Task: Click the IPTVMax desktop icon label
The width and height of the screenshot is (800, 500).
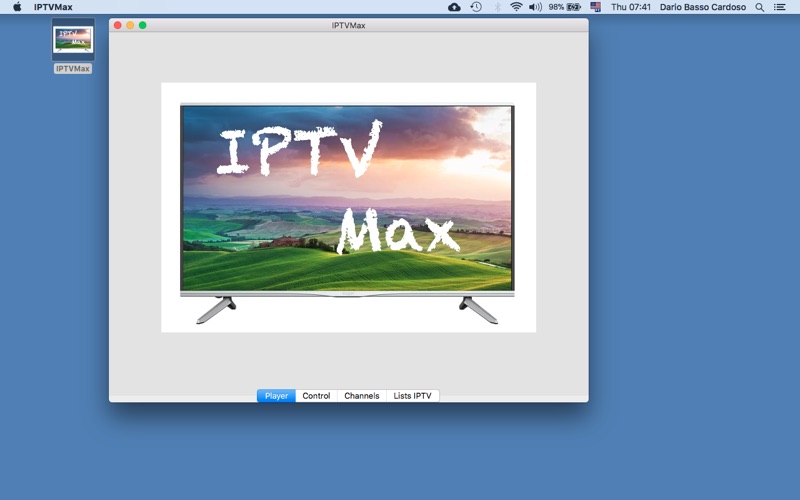Action: tap(73, 68)
